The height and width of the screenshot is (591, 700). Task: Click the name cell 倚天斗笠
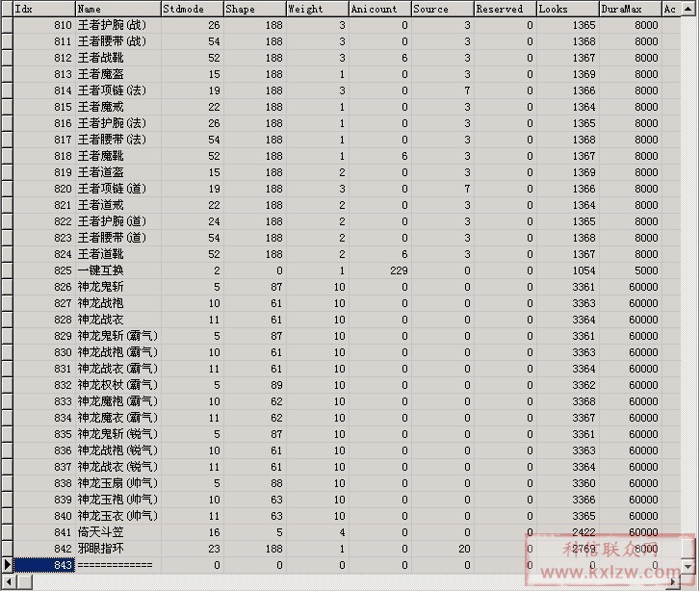point(117,532)
